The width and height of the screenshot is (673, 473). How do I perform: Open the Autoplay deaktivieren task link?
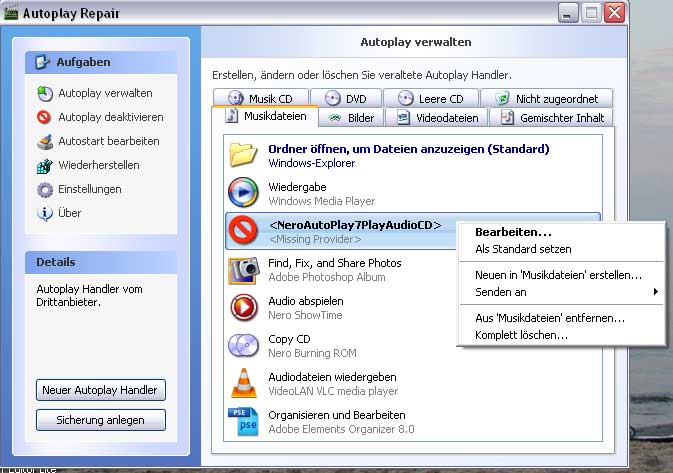(111, 117)
